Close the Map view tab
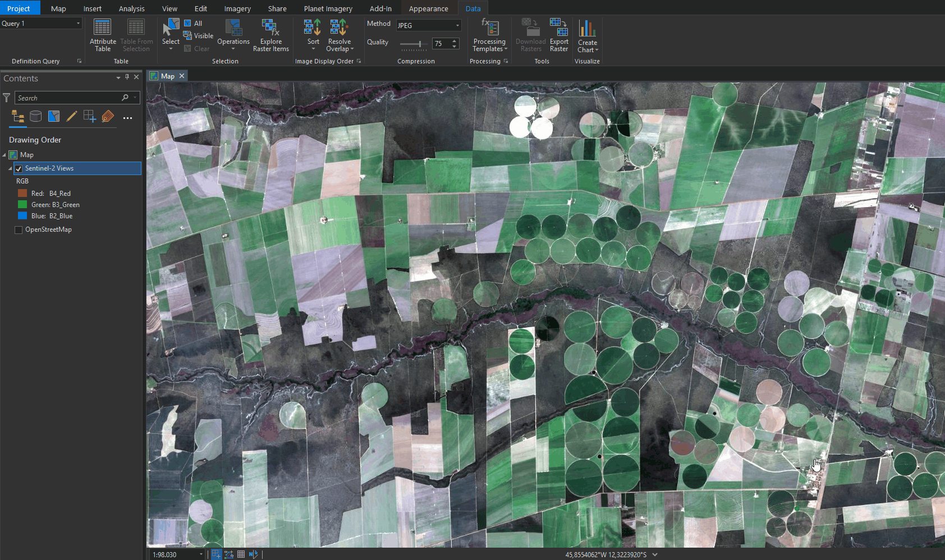 [x=182, y=76]
